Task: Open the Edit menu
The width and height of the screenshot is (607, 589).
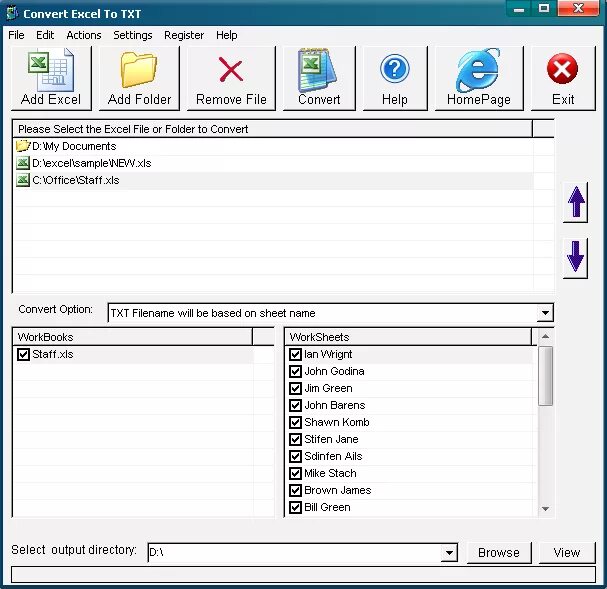Action: 45,35
